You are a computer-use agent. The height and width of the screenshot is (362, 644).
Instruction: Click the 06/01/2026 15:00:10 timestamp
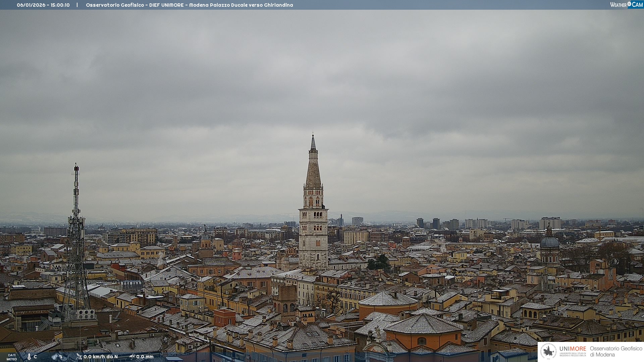(43, 5)
